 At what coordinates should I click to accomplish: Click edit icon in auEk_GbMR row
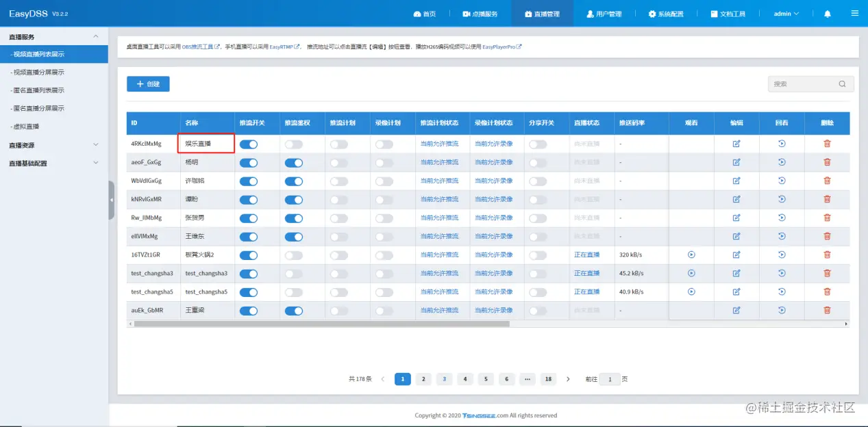736,310
